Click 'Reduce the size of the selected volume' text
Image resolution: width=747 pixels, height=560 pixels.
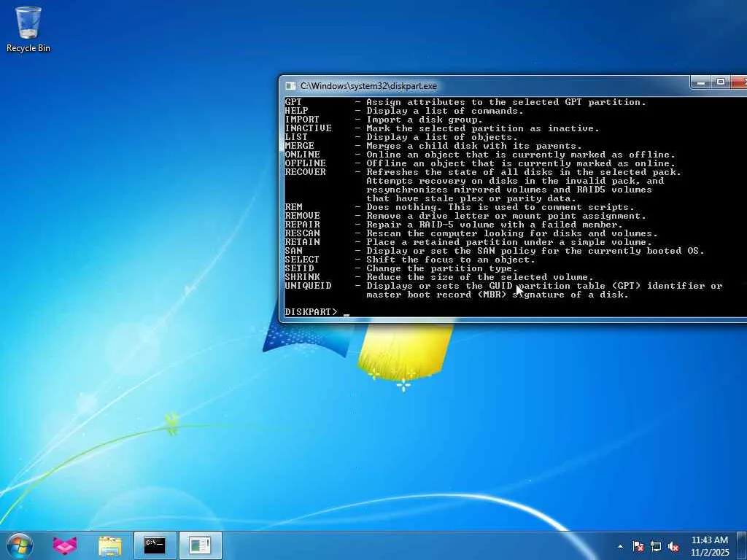480,277
